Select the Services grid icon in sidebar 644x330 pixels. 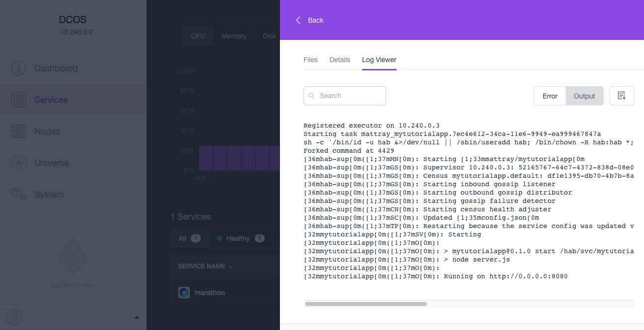pyautogui.click(x=18, y=99)
